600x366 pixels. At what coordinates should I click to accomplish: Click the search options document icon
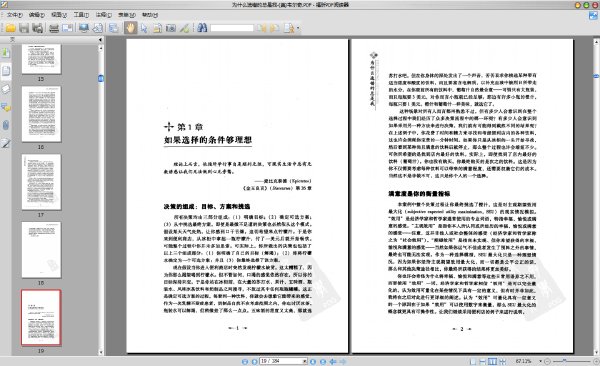coord(289,28)
